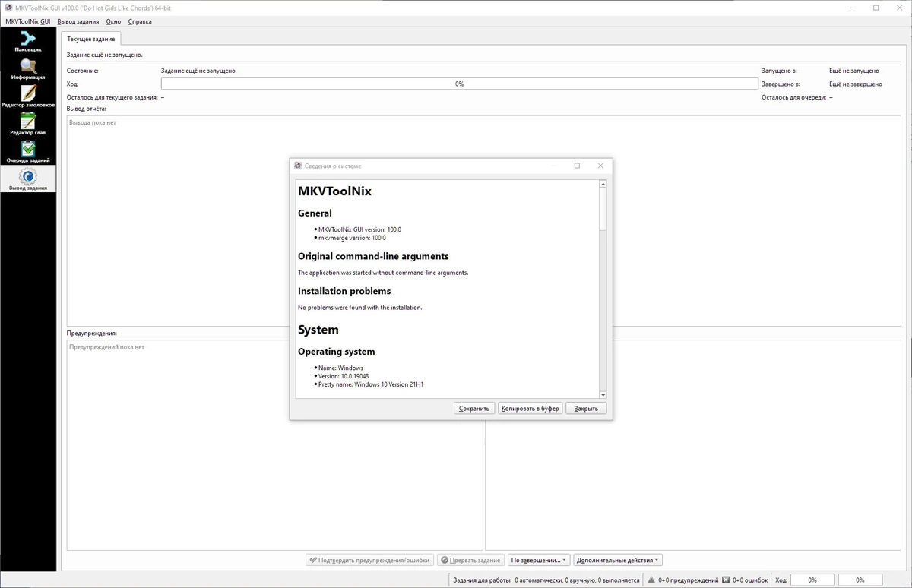The width and height of the screenshot is (912, 588).
Task: Click Подтвердить предупреждения/ошибки button
Action: point(369,560)
